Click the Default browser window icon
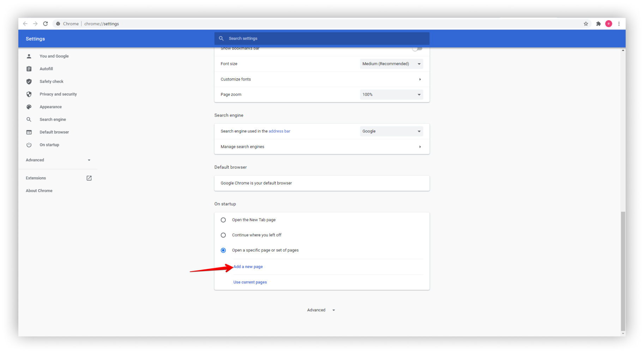 pos(29,132)
